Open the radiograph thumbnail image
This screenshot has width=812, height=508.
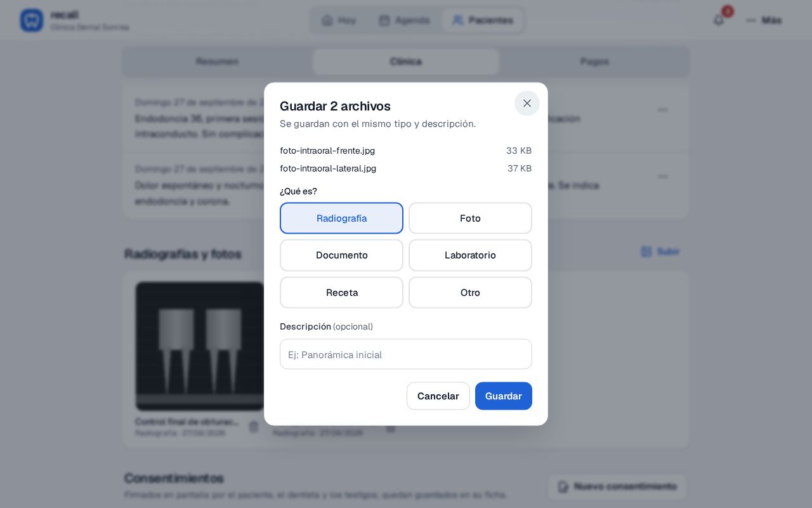[200, 346]
